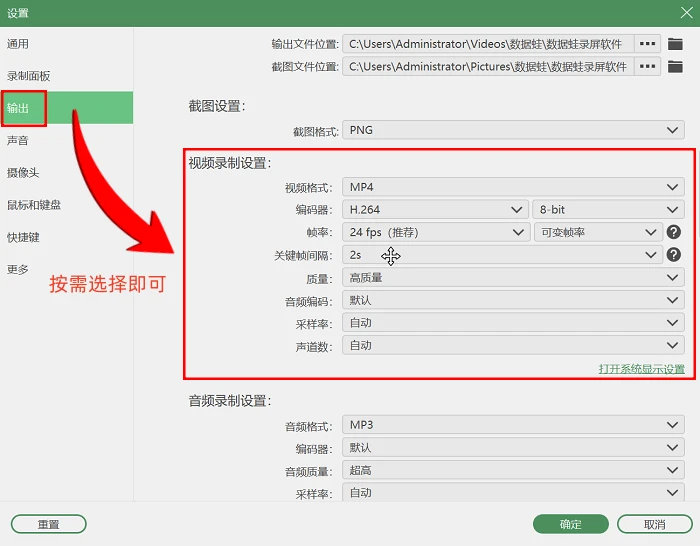The width and height of the screenshot is (700, 546).
Task: Click the 重置 reset button
Action: point(49,524)
